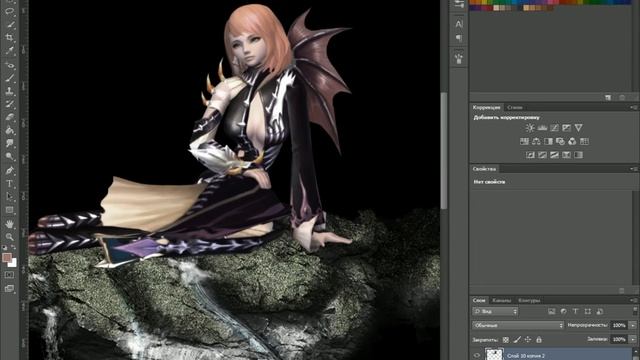Toggle lock image pixels
This screenshot has height=360, width=640.
pos(517,340)
